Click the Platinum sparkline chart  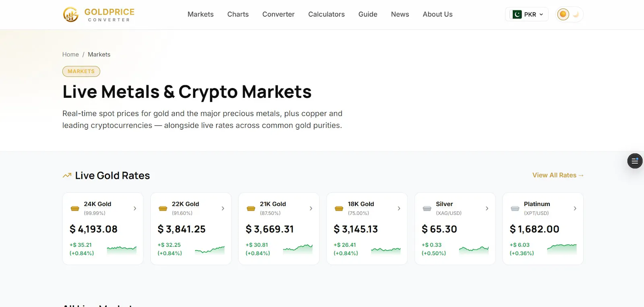point(562,249)
